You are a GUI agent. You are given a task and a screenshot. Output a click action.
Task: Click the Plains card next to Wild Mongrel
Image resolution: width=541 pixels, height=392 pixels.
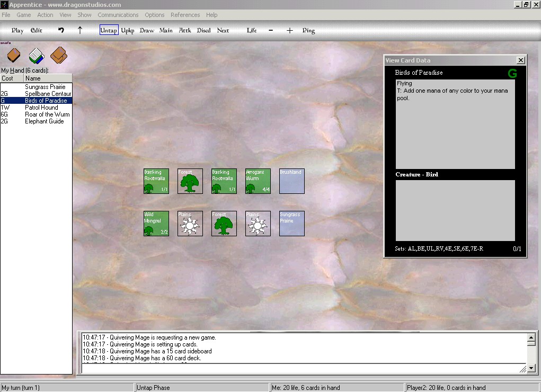190,224
